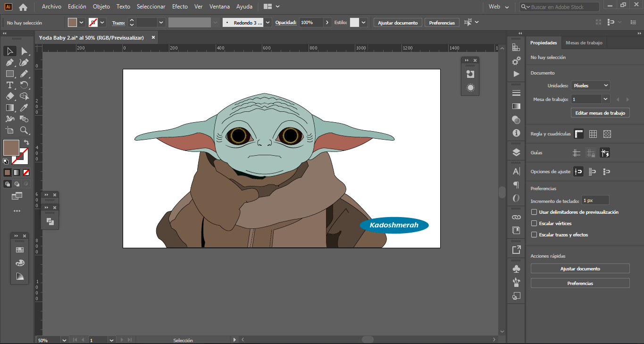
Task: Enable 'Escalar vértices' checkbox
Action: tap(534, 224)
